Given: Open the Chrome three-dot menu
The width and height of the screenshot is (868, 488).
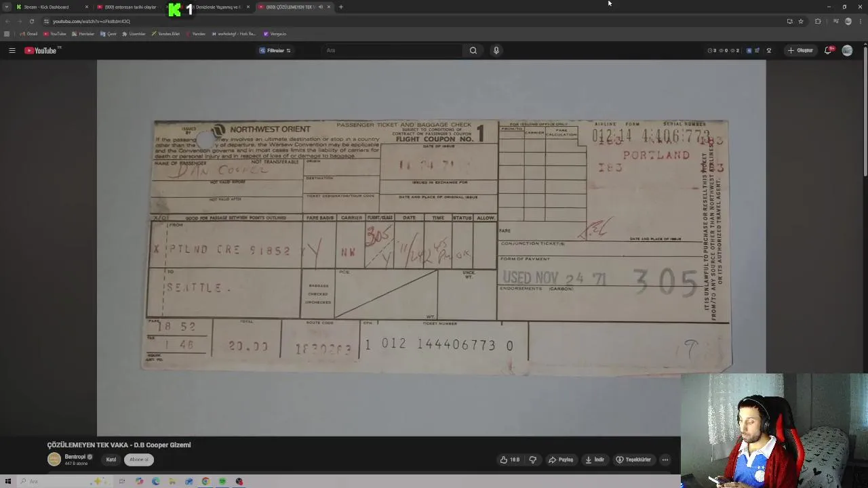Looking at the screenshot, I should tap(860, 21).
